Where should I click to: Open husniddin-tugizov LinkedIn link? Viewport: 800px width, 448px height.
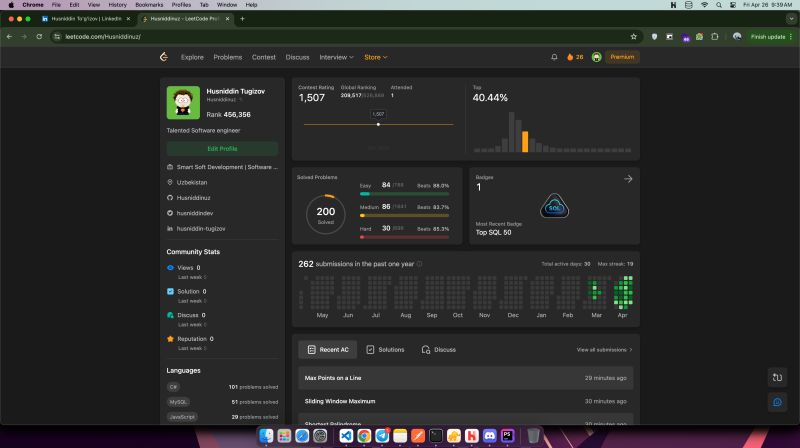coord(201,229)
